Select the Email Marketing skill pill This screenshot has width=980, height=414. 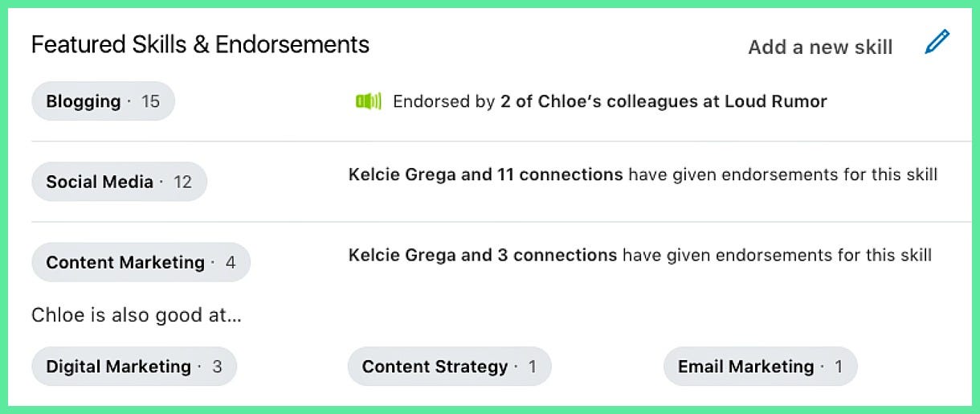pos(761,367)
